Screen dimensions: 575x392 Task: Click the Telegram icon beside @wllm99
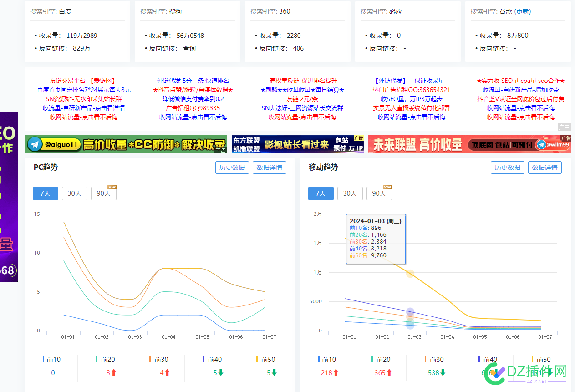[541, 145]
